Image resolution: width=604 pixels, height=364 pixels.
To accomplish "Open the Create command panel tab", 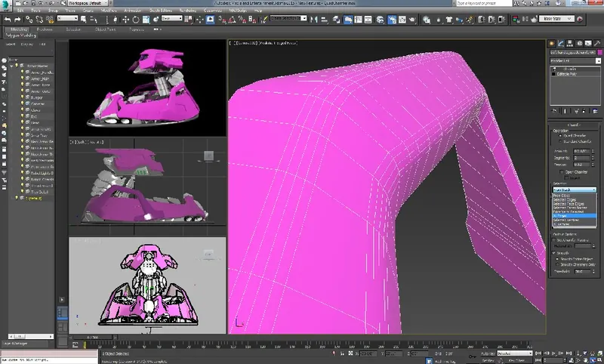I will [x=552, y=43].
